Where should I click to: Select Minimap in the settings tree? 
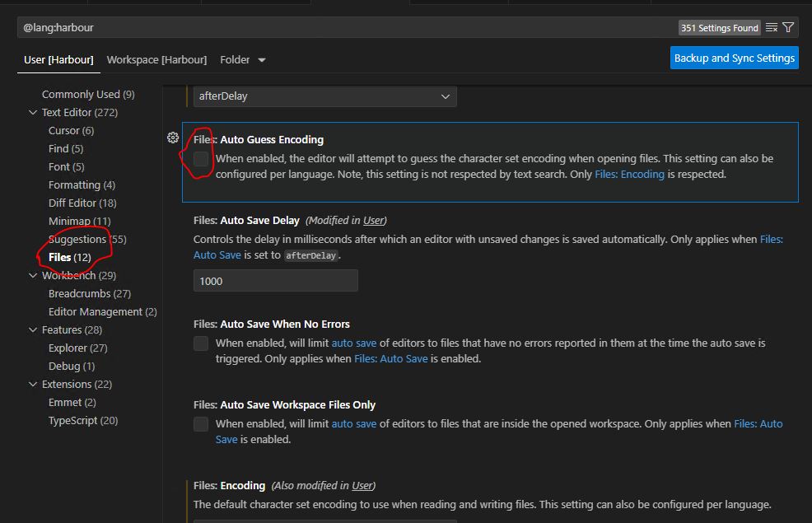(79, 222)
